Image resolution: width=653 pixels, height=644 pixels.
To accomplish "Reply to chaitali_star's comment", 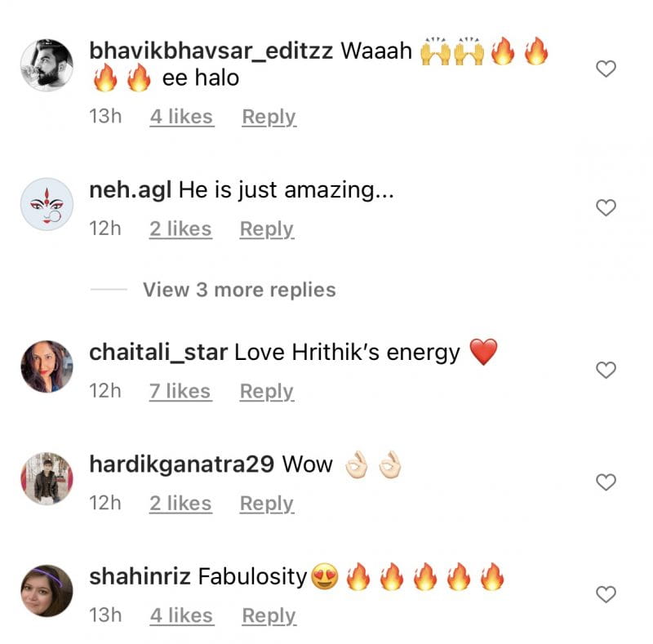I will [x=267, y=392].
